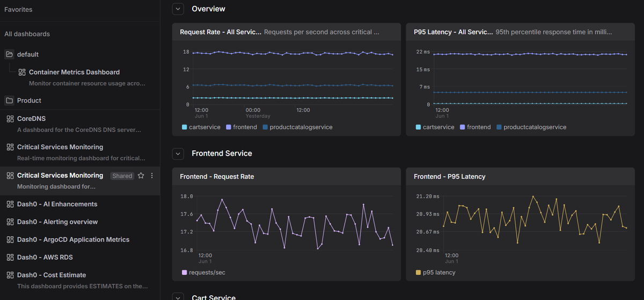Click the Dash0 - Cost Estimate dashboard icon
Screen dimensions: 644x300
10,275
